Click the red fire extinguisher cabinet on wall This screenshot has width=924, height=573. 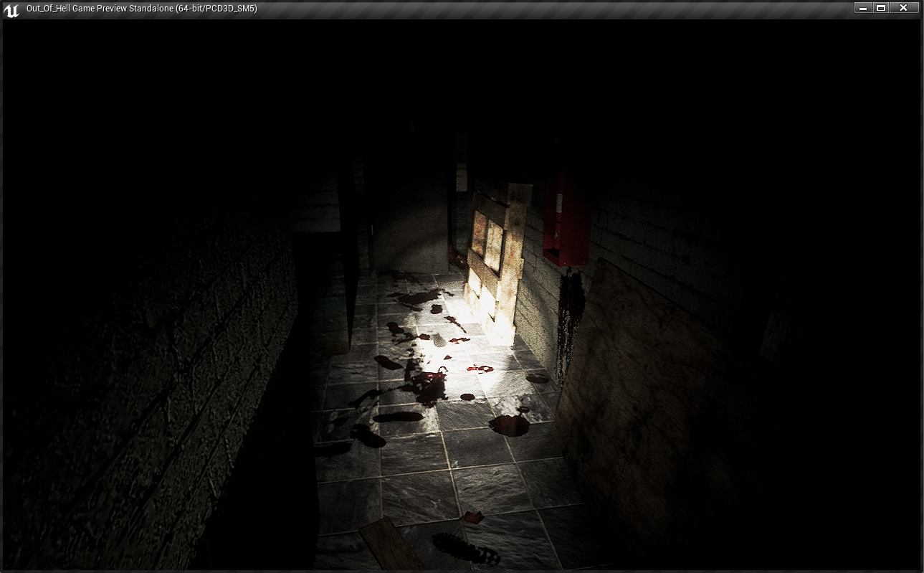pos(565,219)
